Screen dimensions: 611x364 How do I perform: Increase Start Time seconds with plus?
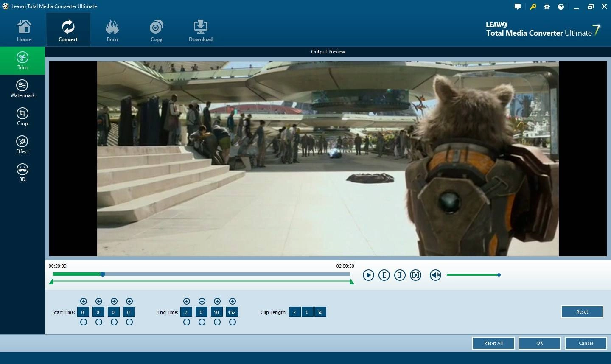[x=114, y=301]
